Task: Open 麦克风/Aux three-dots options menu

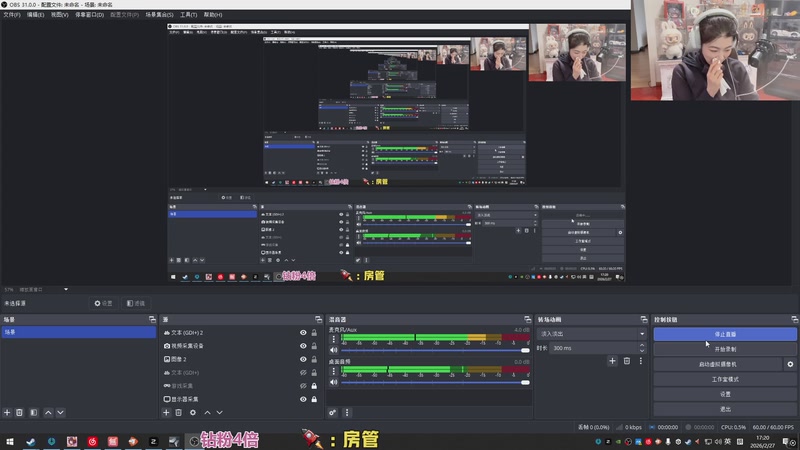Action: pos(334,339)
